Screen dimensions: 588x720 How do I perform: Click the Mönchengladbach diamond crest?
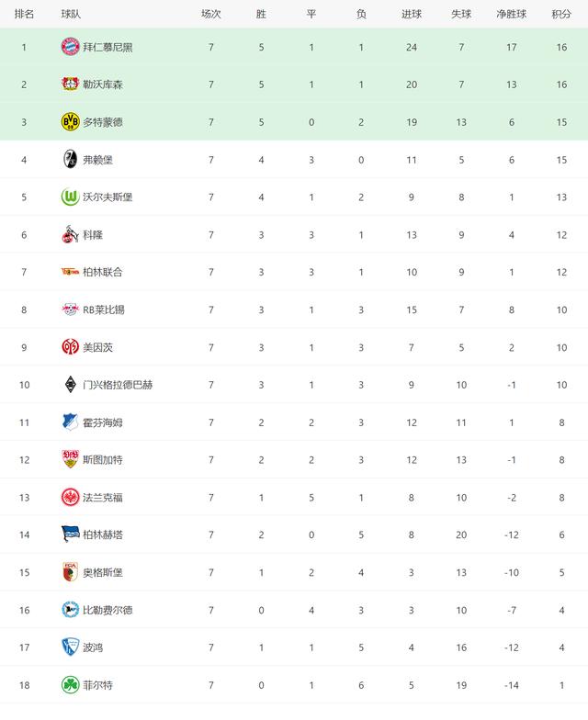tap(70, 384)
